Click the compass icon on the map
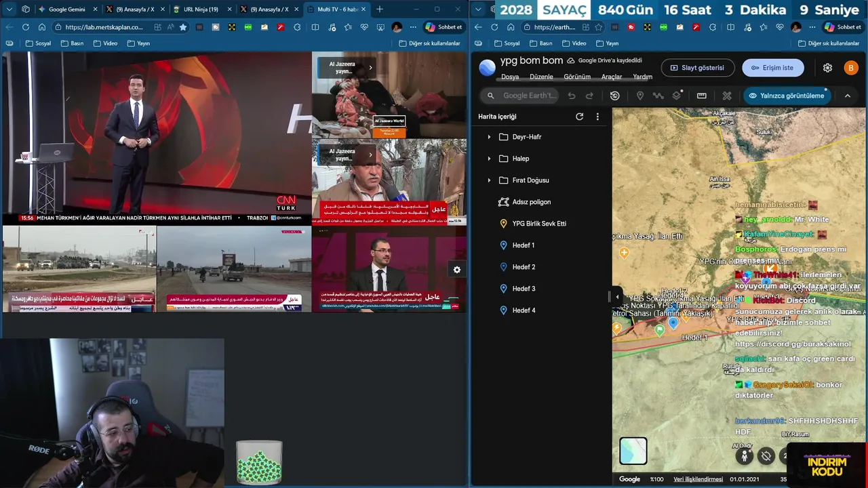The height and width of the screenshot is (488, 868). tap(766, 455)
